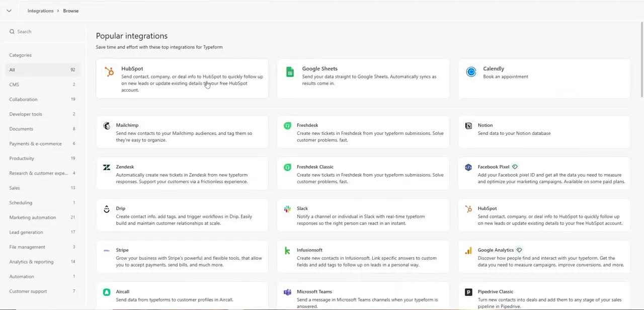Click the Drip smiley icon
Viewport: 644px width, 310px height.
click(107, 209)
